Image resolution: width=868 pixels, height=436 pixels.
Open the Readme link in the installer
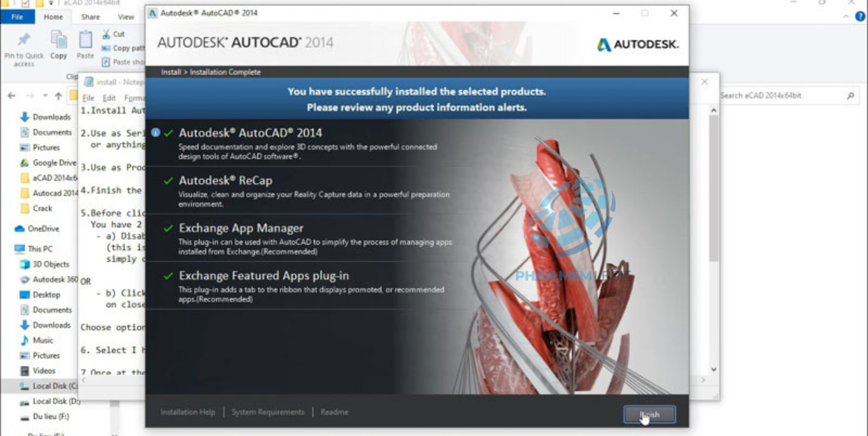pos(335,412)
